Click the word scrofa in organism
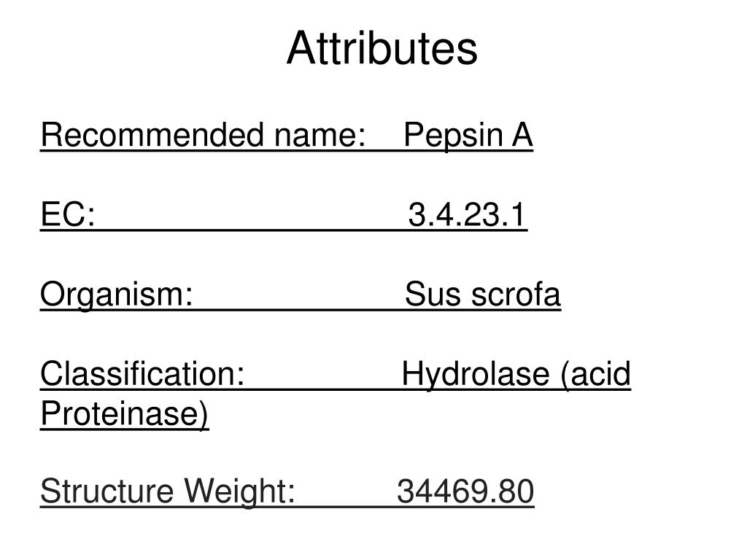The width and height of the screenshot is (747, 560). point(516,295)
